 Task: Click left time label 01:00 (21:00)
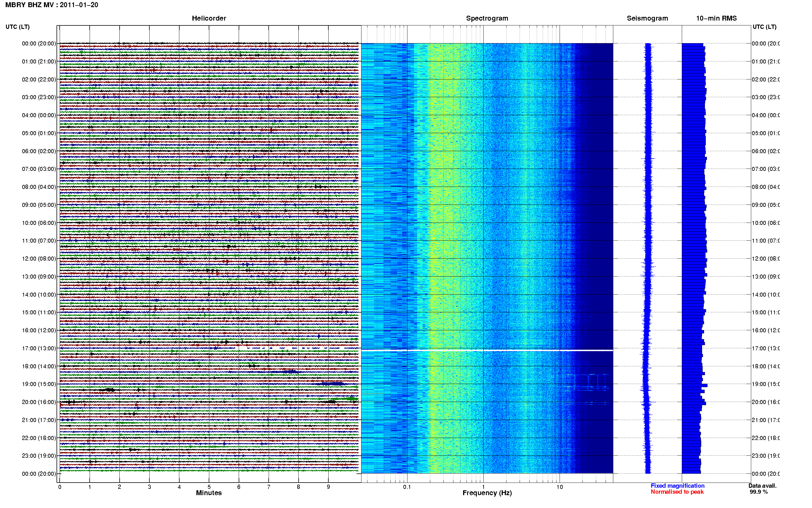click(x=39, y=61)
